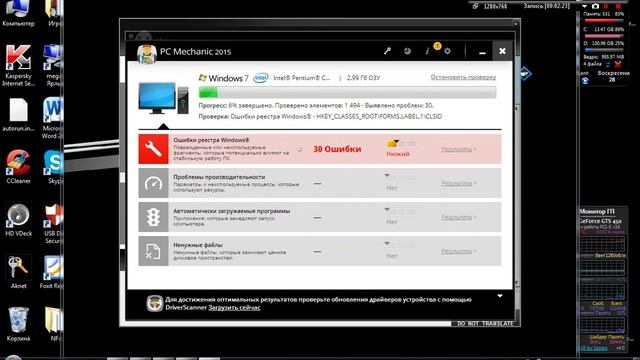Open Foxit Reader desktop icon

tap(52, 272)
